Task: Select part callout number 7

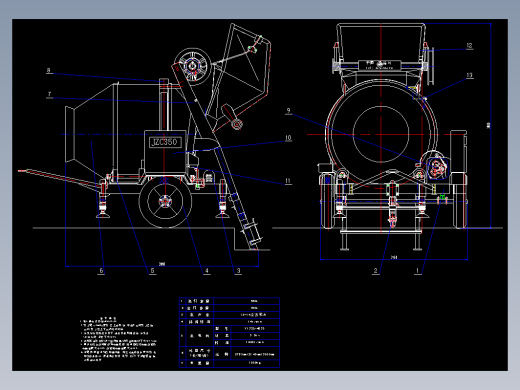Action: click(x=49, y=94)
